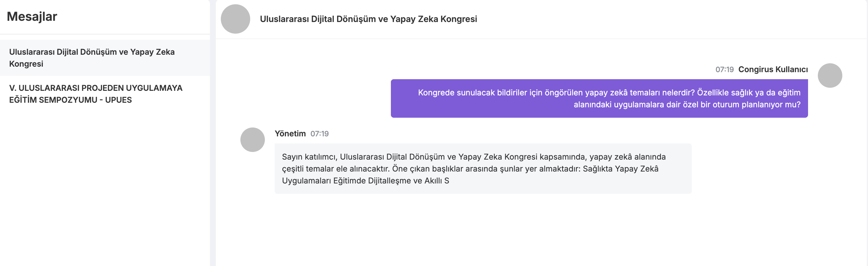
Task: Open the Uluslararası Dijital Dönüşüm conversation in the list
Action: point(105,57)
